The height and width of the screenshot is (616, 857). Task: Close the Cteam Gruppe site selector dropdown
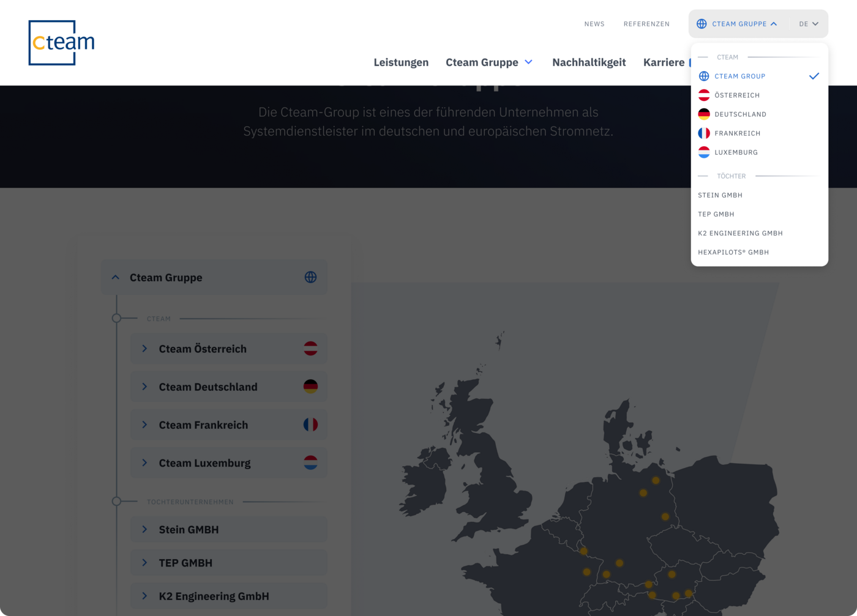point(738,24)
